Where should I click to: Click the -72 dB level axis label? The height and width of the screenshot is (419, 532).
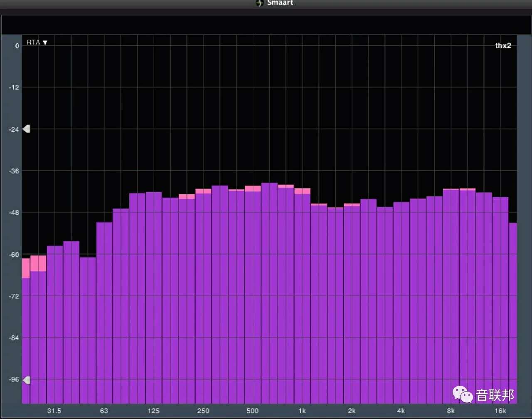[14, 296]
